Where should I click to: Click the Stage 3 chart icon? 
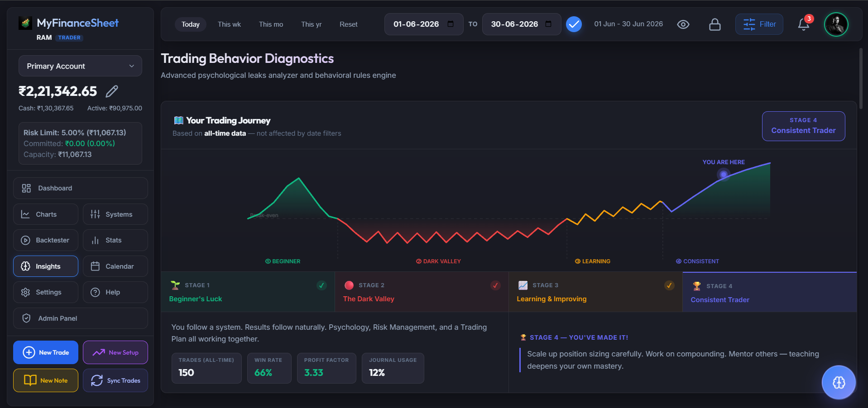(x=523, y=285)
